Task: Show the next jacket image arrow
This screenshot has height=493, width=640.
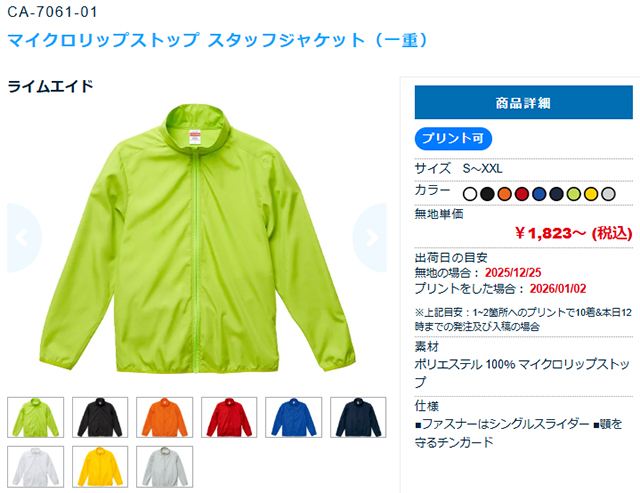Action: coord(369,238)
